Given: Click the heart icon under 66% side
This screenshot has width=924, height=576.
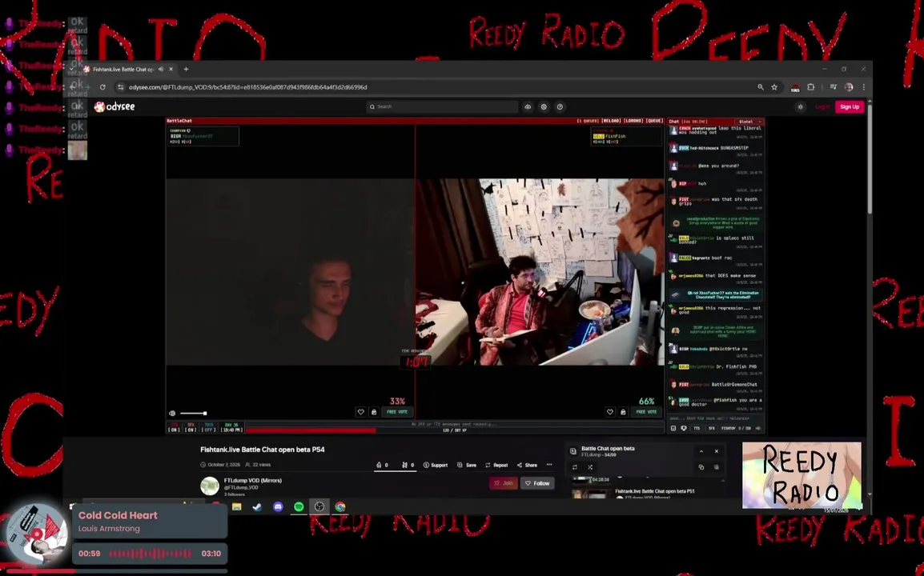Looking at the screenshot, I should (610, 412).
